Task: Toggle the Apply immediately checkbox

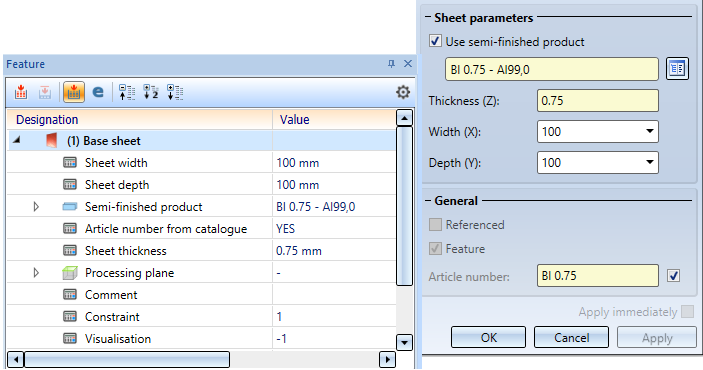Action: (x=687, y=311)
